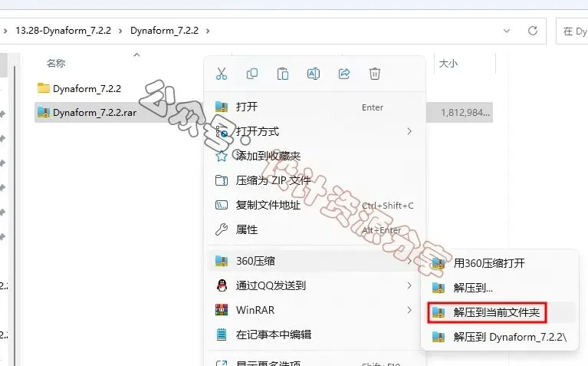Click the 解压到当前文件夹 icon
The width and height of the screenshot is (588, 366).
click(x=438, y=312)
